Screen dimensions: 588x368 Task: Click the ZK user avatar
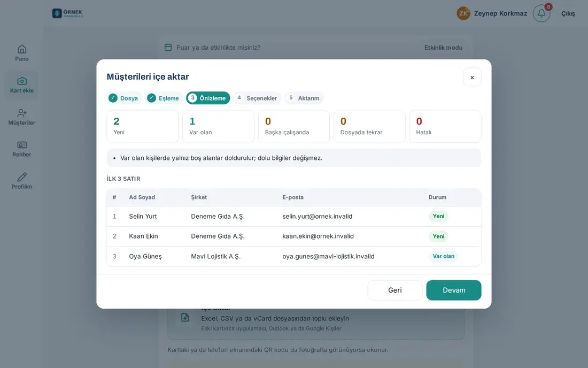click(x=463, y=13)
